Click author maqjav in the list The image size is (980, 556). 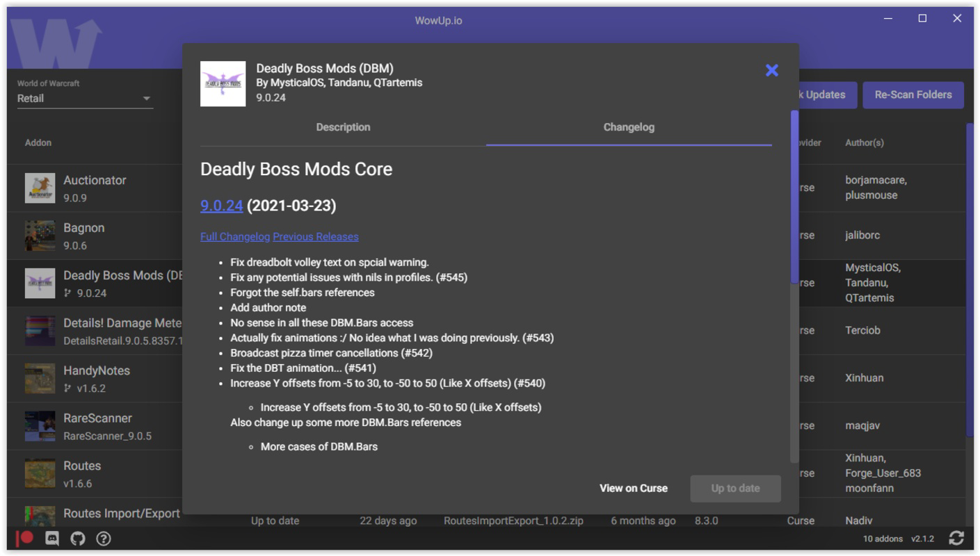(x=862, y=426)
